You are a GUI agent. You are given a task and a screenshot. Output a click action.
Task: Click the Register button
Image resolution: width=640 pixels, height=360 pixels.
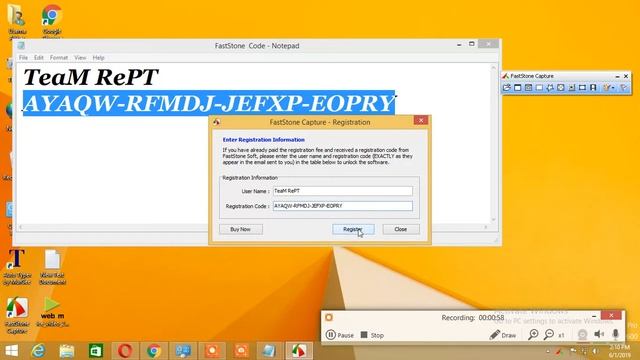click(x=353, y=229)
